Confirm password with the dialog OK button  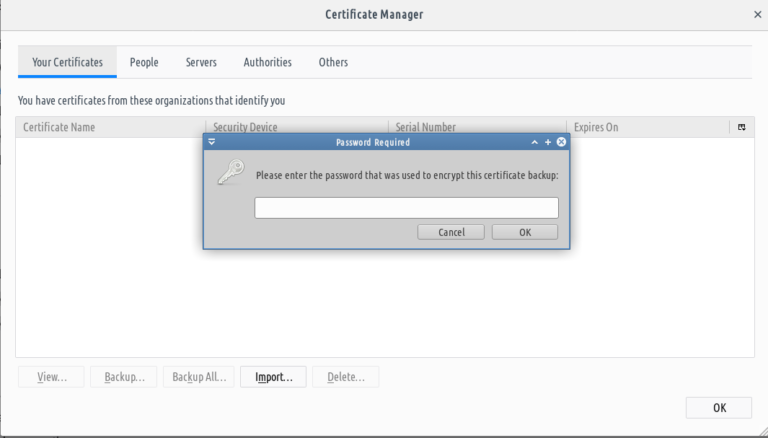coord(524,232)
